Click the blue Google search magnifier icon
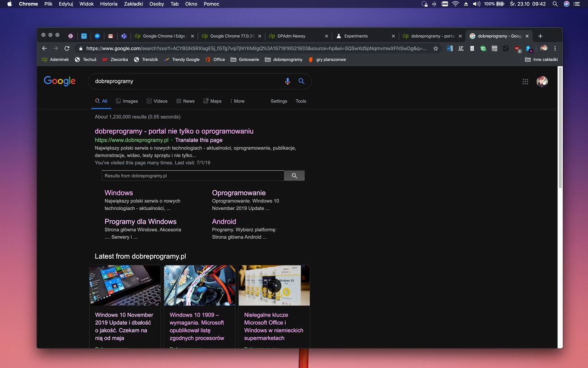Viewport: 588px width, 368px height. coord(302,81)
